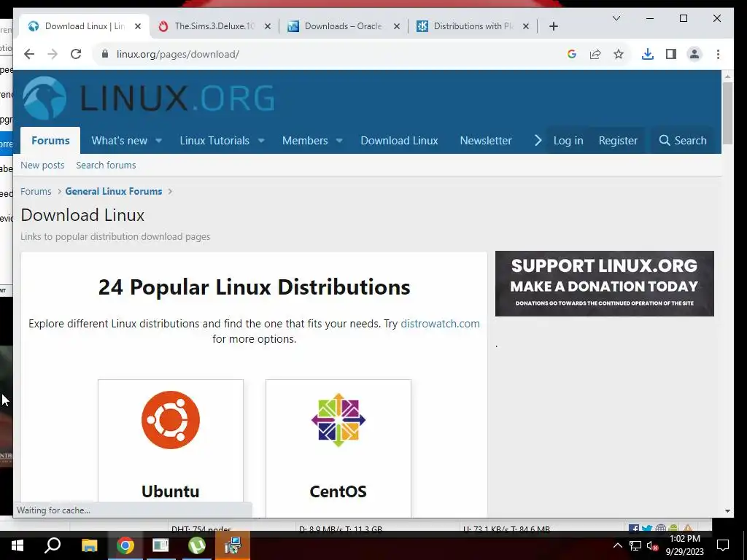Open General Linux Forums breadcrumb
747x560 pixels.
click(x=113, y=192)
